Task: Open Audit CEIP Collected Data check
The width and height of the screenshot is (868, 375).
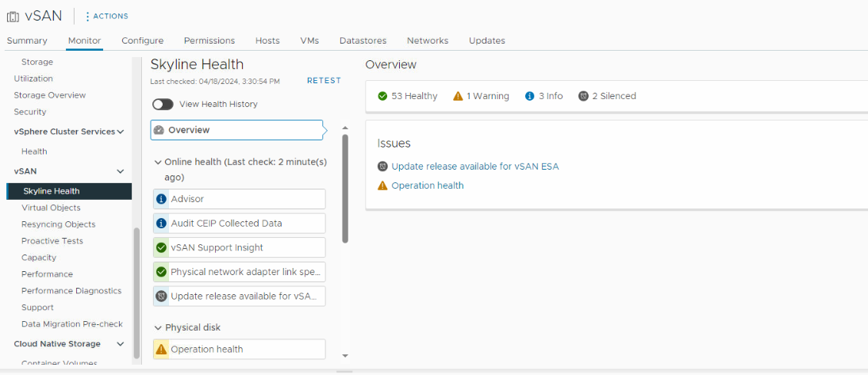Action: (x=239, y=224)
